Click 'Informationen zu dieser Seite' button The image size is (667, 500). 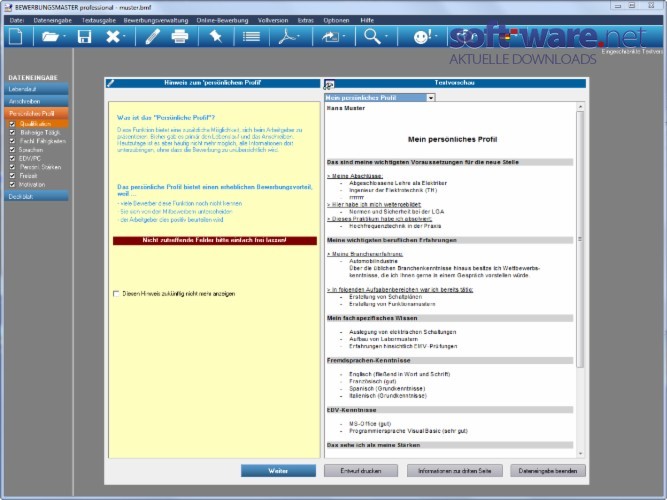(x=454, y=471)
